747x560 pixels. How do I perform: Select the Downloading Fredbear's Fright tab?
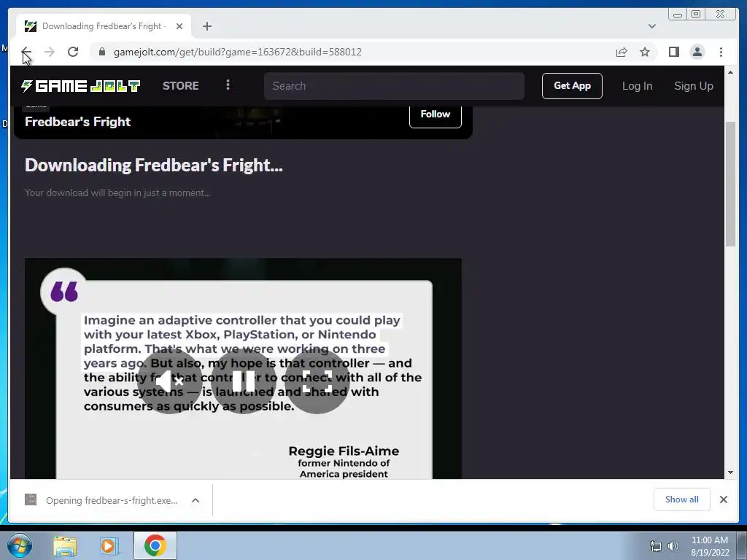(x=104, y=26)
